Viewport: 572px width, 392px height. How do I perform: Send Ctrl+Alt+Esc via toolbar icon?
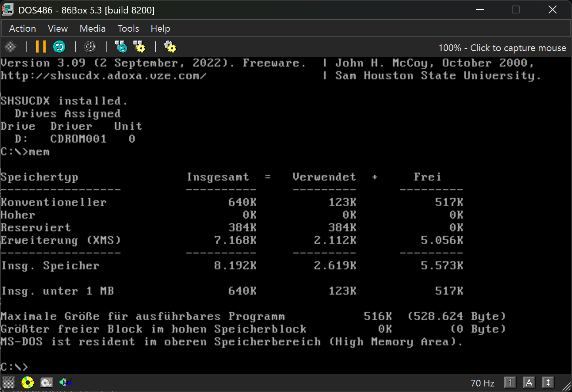coord(139,47)
